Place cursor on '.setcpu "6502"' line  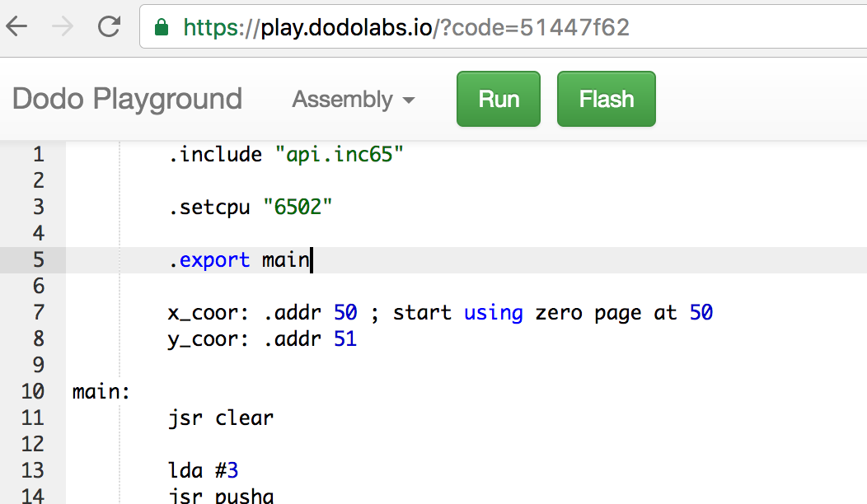pyautogui.click(x=251, y=208)
